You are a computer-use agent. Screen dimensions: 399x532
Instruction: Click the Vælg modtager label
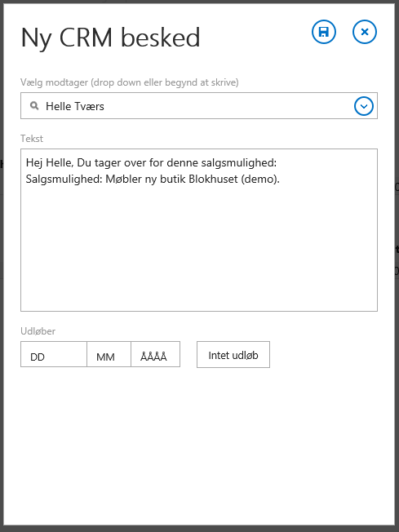tap(129, 82)
